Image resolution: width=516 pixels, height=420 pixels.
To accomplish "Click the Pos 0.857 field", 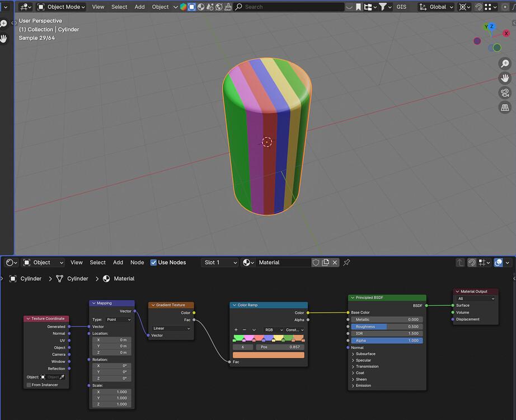I will click(279, 347).
